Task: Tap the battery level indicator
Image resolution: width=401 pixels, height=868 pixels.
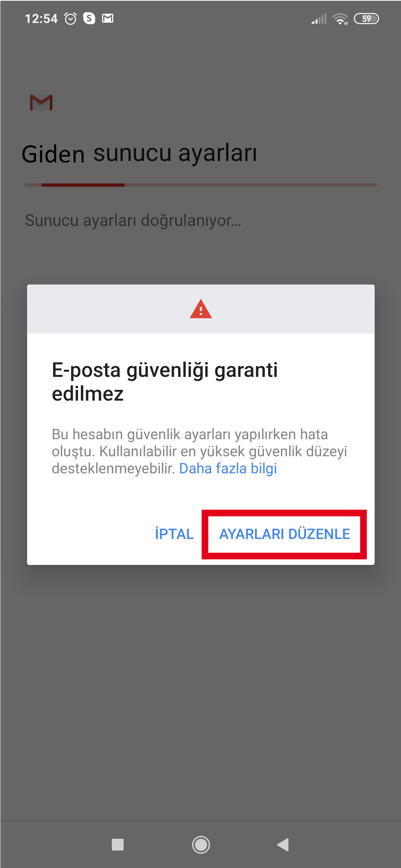Action: [x=366, y=19]
